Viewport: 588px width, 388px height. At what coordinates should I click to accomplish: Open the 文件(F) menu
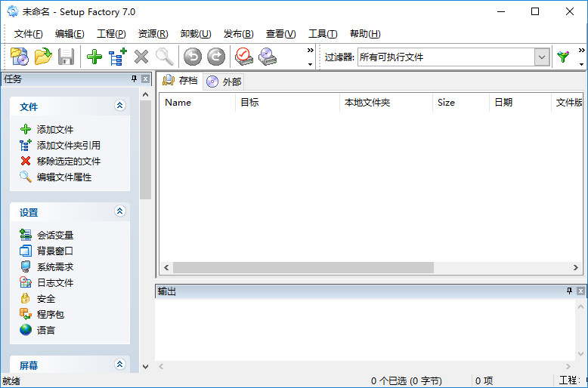(x=29, y=34)
